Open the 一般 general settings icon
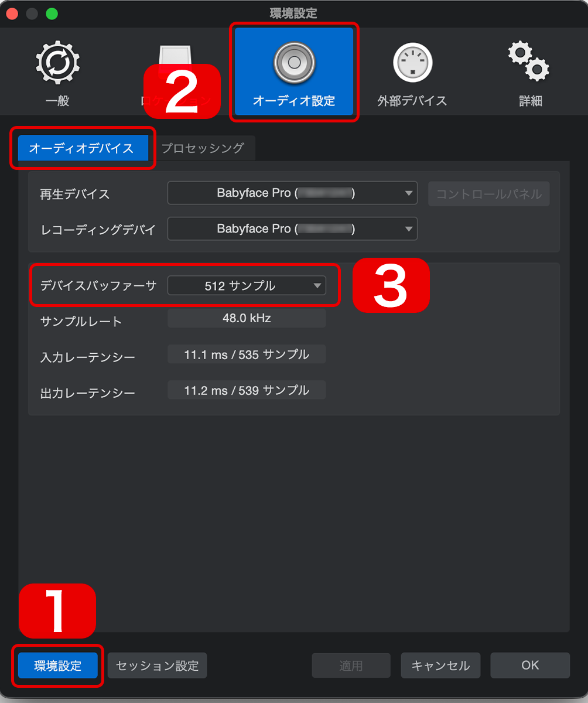 coord(57,62)
